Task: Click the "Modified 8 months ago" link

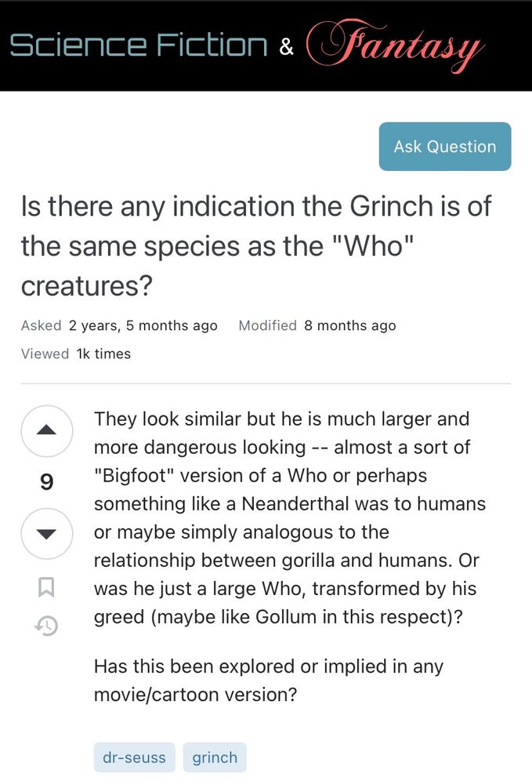Action: point(317,325)
